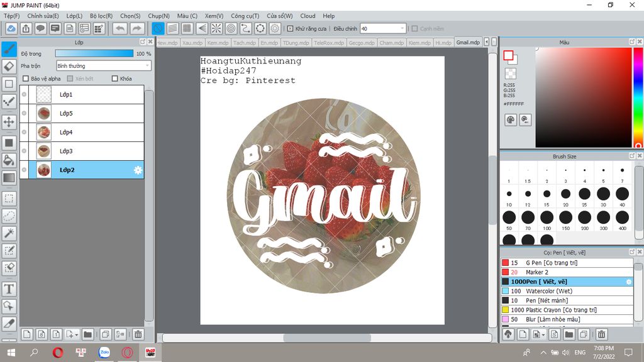Screen dimensions: 644x362
Task: Click the taskbar search icon
Action: point(34,353)
